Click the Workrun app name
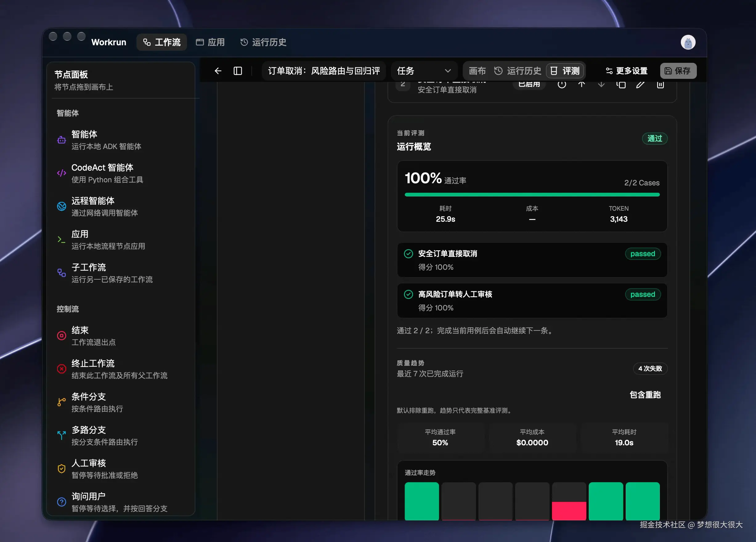This screenshot has height=542, width=756. click(x=109, y=42)
